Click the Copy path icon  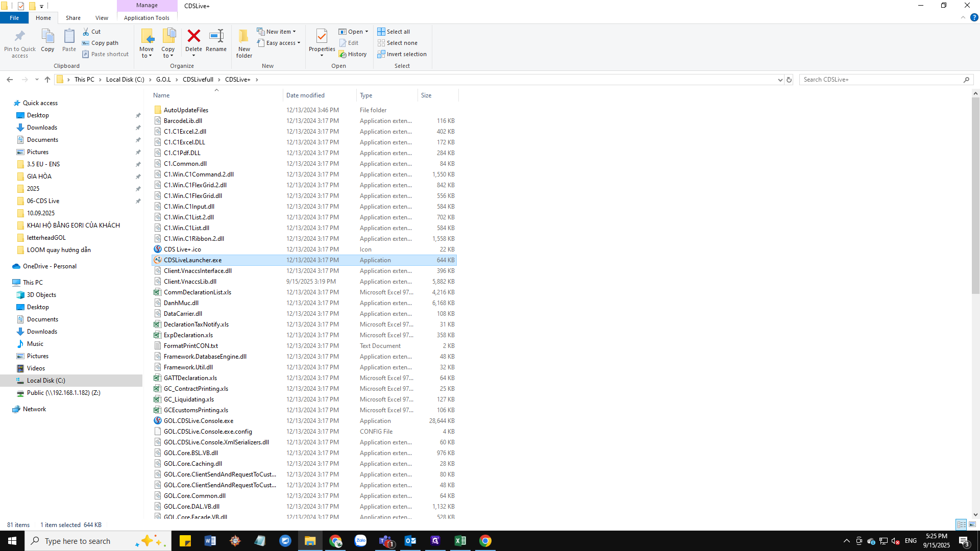click(x=100, y=43)
